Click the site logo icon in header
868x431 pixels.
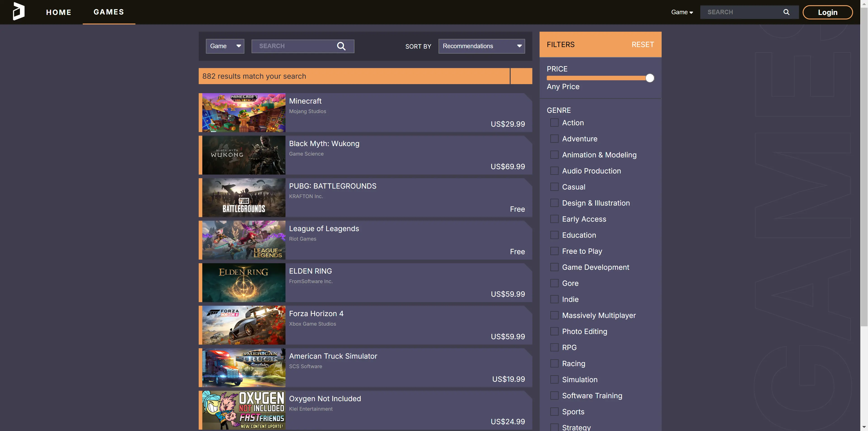[19, 12]
